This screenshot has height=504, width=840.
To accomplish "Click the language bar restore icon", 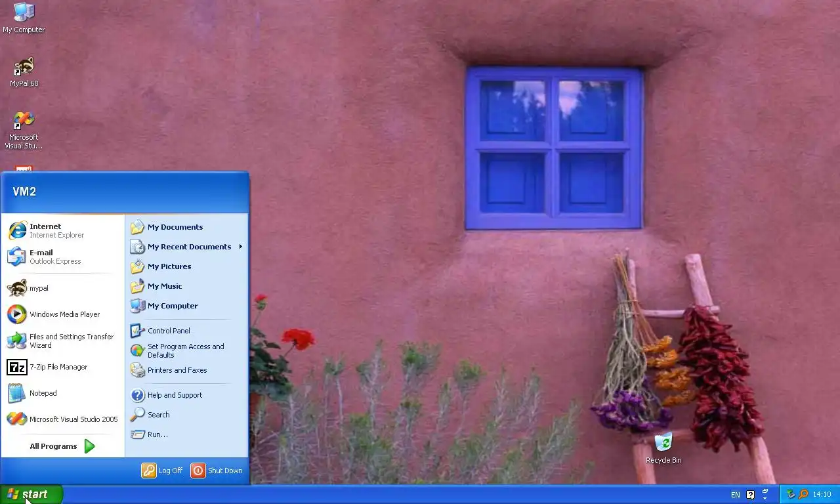I will (x=765, y=491).
